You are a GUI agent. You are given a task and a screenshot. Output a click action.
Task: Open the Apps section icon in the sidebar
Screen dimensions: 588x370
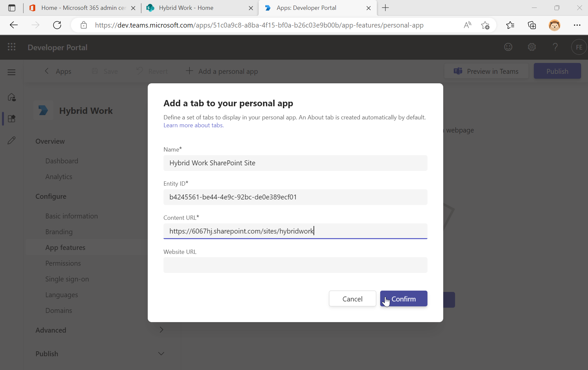(11, 118)
